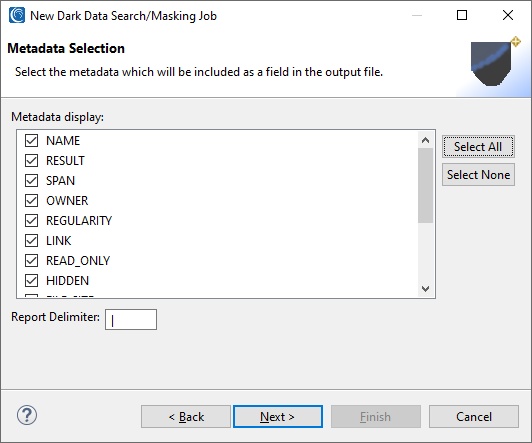Click the scroll down arrow in metadata list
532x443 pixels.
pos(425,289)
